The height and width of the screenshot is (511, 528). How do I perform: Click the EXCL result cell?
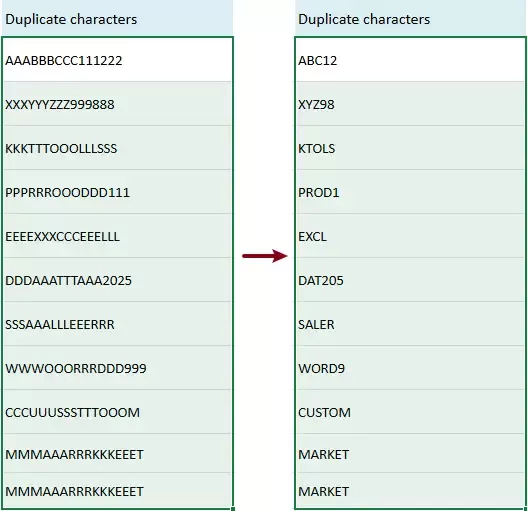click(410, 236)
